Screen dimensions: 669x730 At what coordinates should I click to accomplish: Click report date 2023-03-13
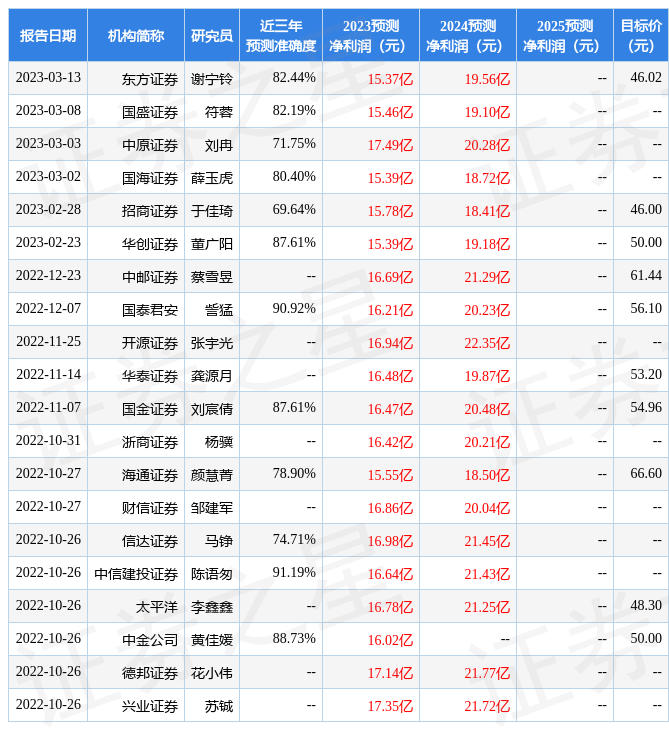48,77
